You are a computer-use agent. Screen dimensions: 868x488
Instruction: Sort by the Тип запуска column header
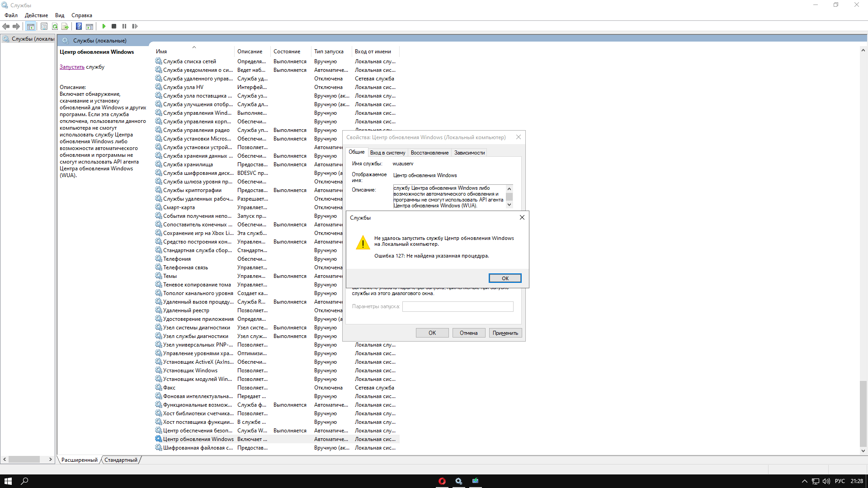tap(332, 52)
